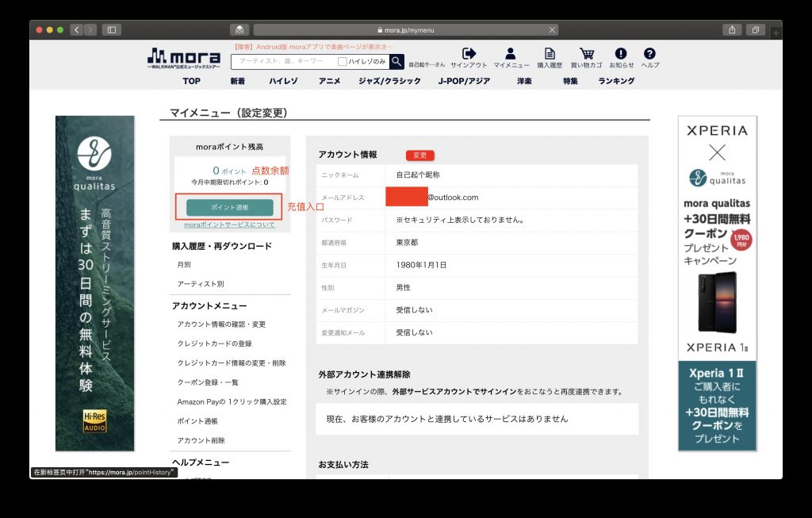812x518 pixels.
Task: Open the 特集 navigation tab
Action: click(570, 81)
